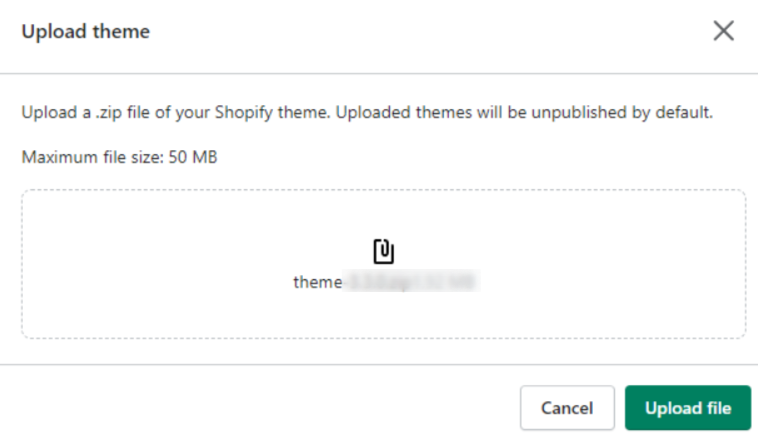Click the Maximum file size text
This screenshot has height=442, width=758.
pos(120,157)
